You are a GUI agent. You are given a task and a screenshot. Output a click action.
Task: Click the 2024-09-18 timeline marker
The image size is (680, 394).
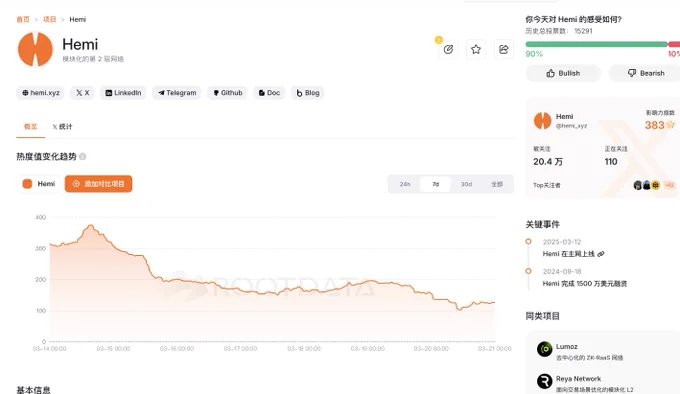pos(528,271)
